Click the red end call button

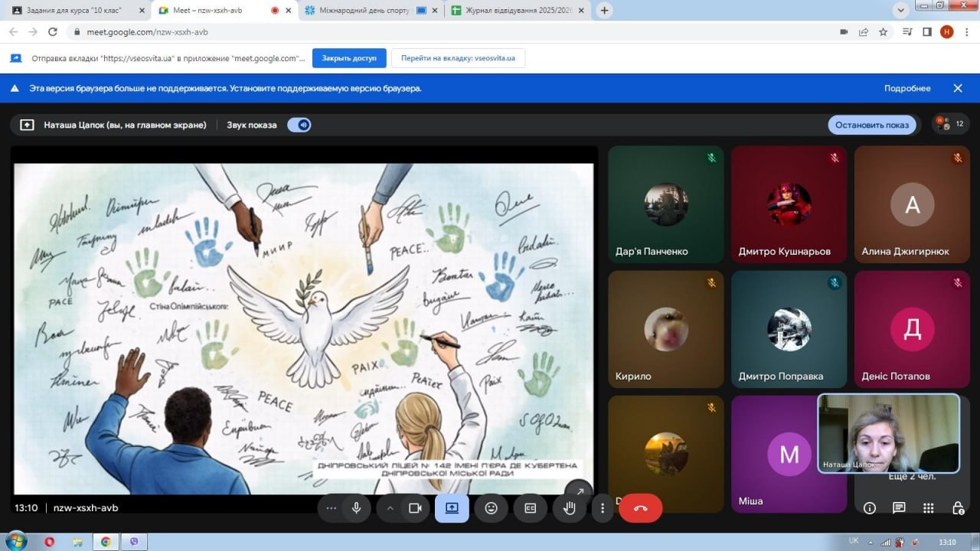(x=640, y=508)
